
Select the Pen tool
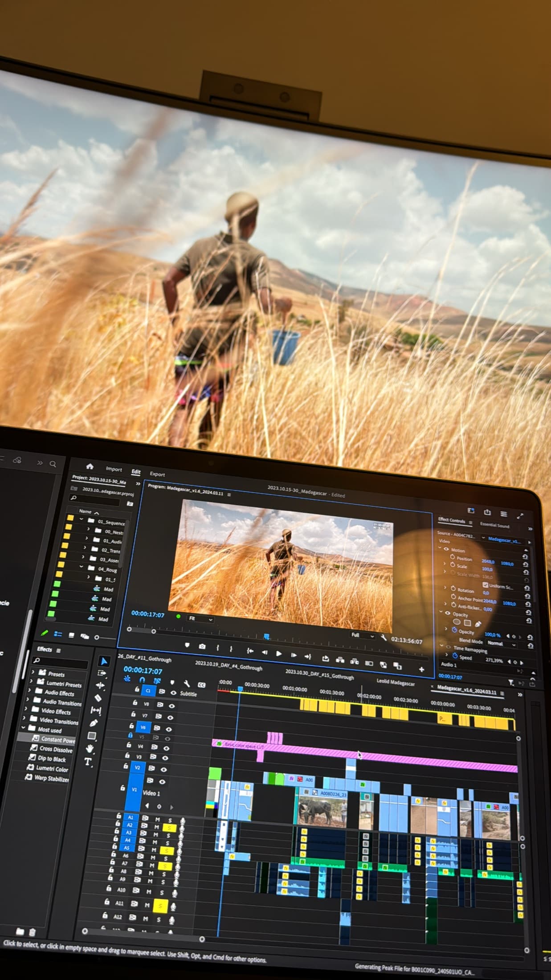click(x=94, y=723)
